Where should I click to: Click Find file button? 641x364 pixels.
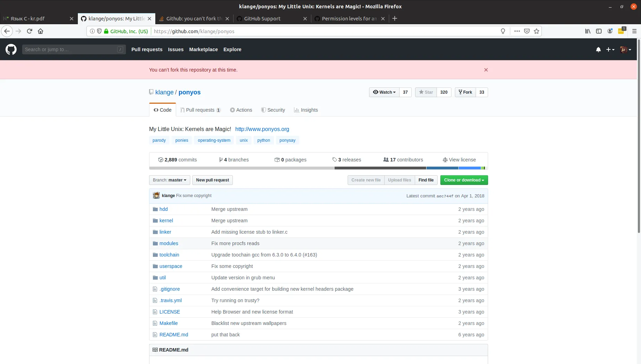pyautogui.click(x=426, y=180)
